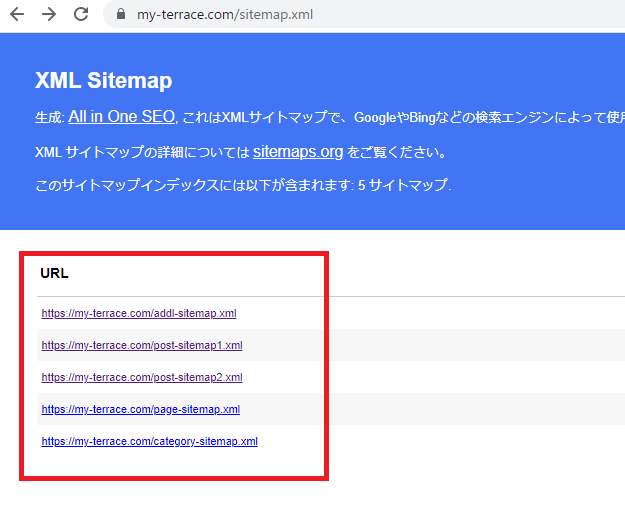Image resolution: width=625 pixels, height=505 pixels.
Task: Open the post-sitemap1.xml link
Action: [x=142, y=345]
